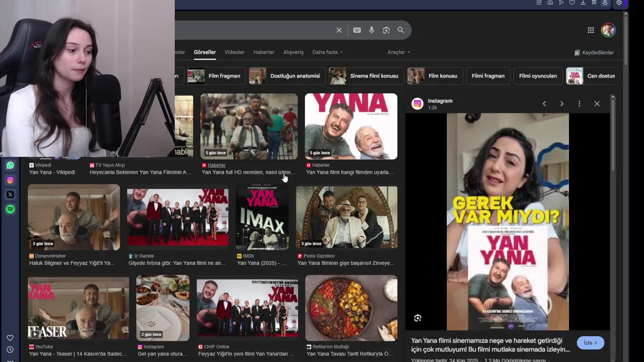Open Yan Yana hangi filmden uyarlandı poster thumbnail
Viewport: 644px width, 362px height.
tap(351, 126)
